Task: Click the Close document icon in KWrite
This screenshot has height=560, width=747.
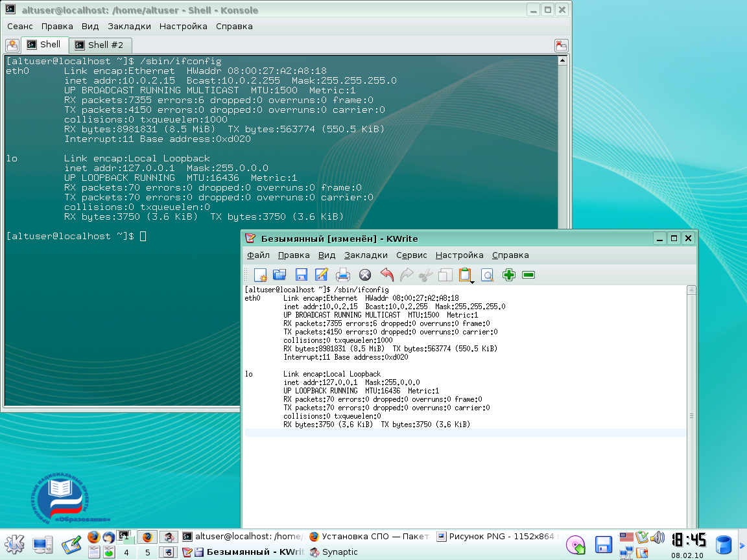Action: pyautogui.click(x=365, y=275)
